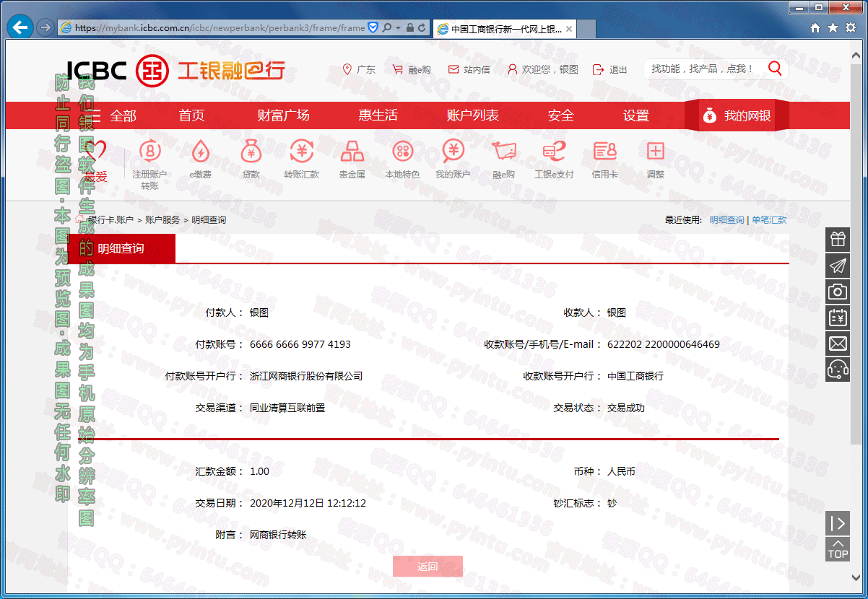The image size is (868, 599).
Task: Select the 交易成功 status text
Action: coord(626,408)
